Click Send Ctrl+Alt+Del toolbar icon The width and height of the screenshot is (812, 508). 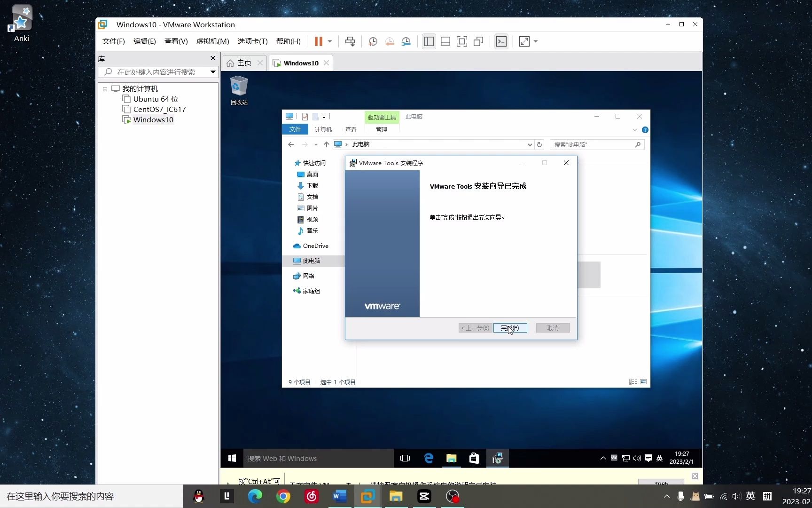click(350, 41)
